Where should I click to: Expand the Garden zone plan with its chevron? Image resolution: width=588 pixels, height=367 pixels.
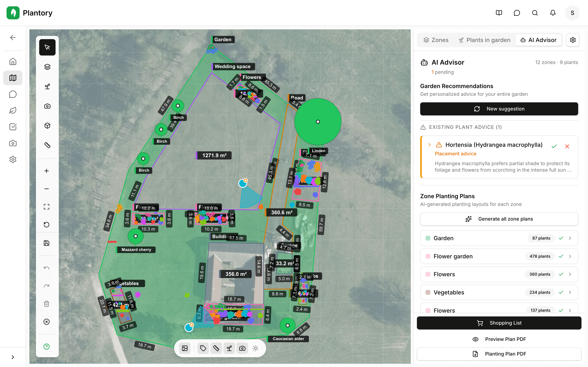[x=570, y=238]
